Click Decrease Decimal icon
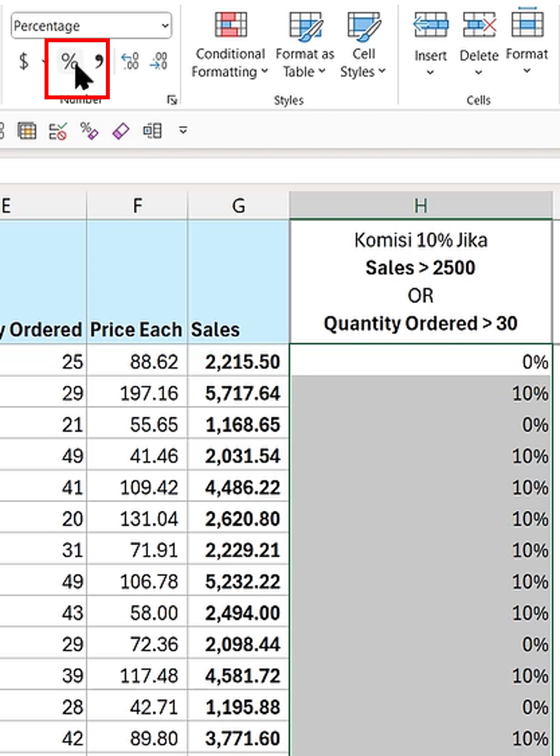560x756 pixels. (159, 62)
